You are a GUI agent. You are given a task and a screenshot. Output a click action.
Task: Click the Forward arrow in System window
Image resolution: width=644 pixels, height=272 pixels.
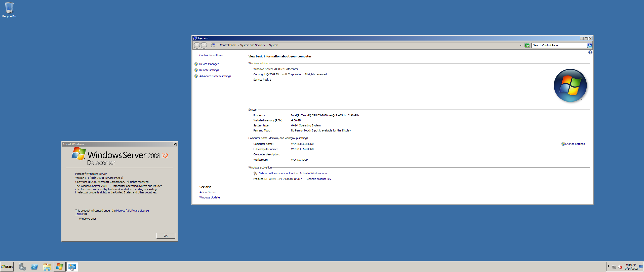204,45
